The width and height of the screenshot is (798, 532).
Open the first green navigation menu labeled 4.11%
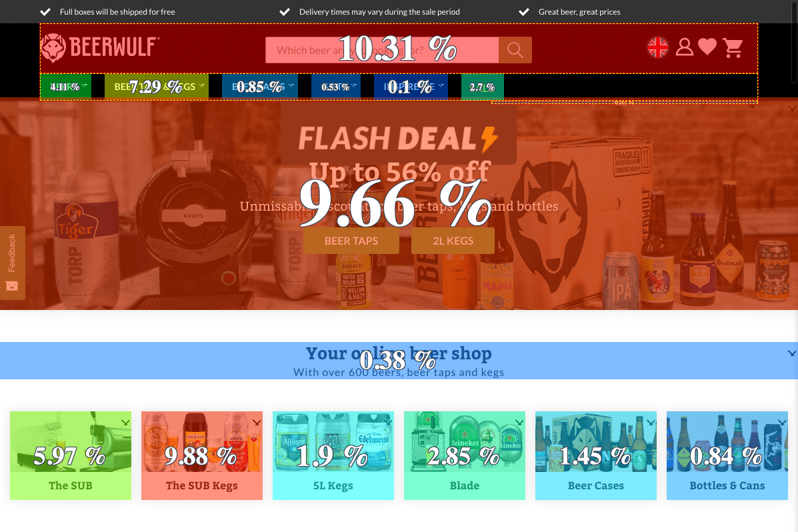pyautogui.click(x=65, y=87)
